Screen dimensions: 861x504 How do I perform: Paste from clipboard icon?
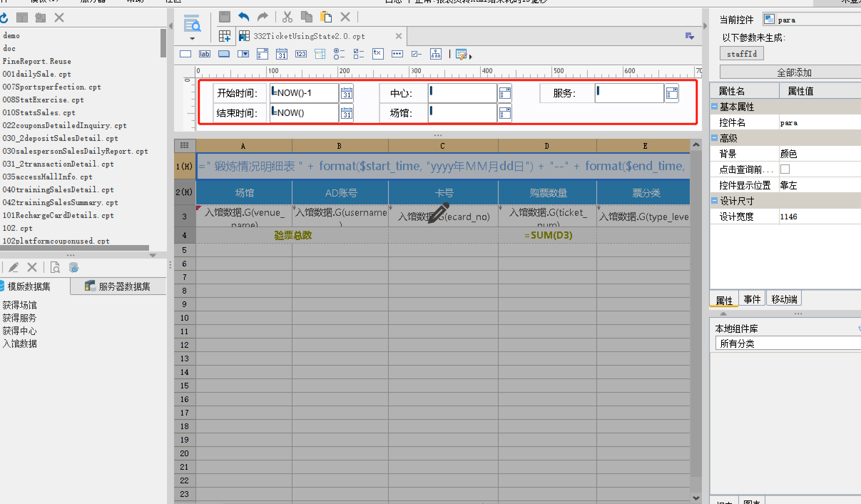coord(326,17)
